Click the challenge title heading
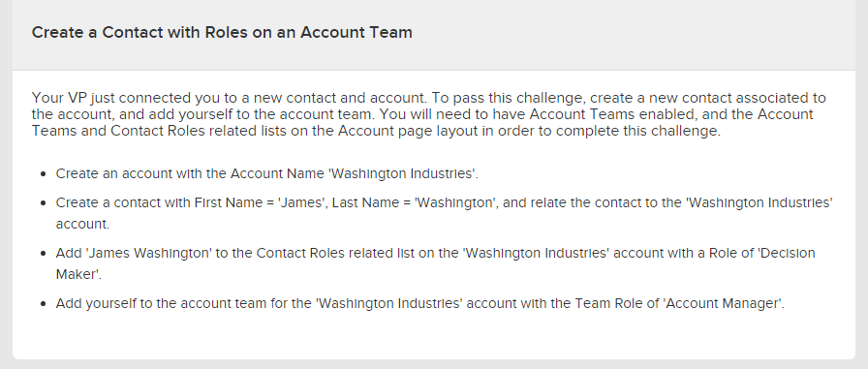The width and height of the screenshot is (868, 369). coord(222,32)
